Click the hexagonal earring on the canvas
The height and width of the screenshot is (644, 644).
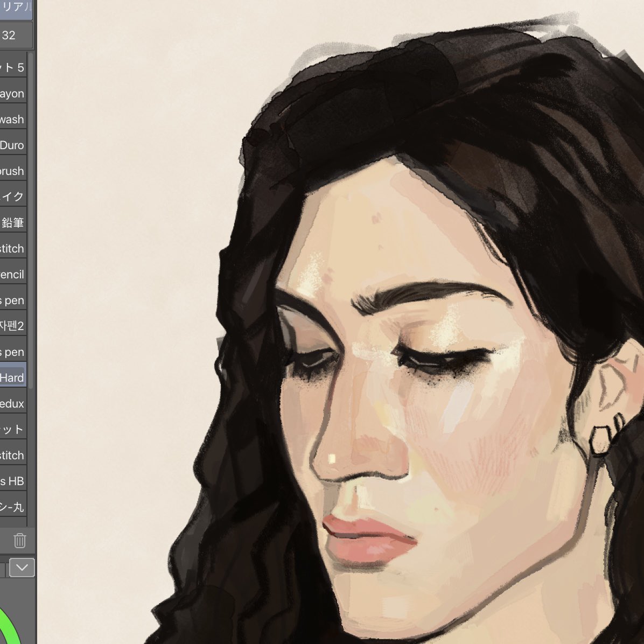601,440
